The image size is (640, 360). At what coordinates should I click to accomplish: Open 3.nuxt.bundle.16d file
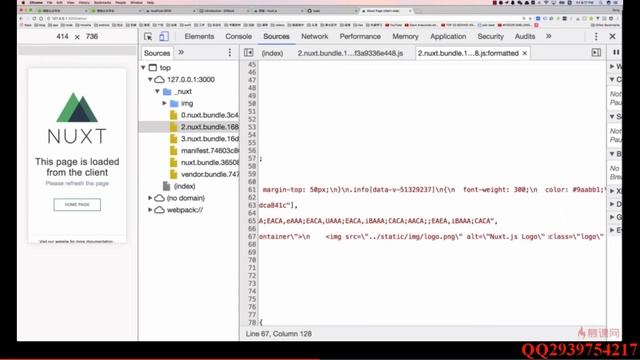pos(204,139)
